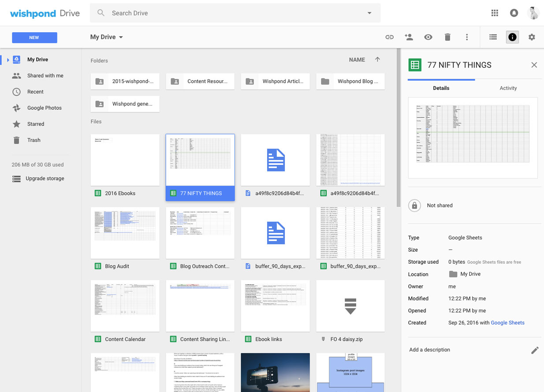Screen dimensions: 544x392
Task: Click the share with people icon
Action: 409,37
